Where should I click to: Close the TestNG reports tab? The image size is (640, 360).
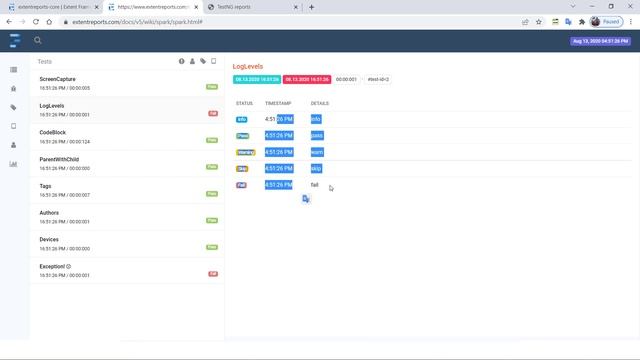(296, 7)
